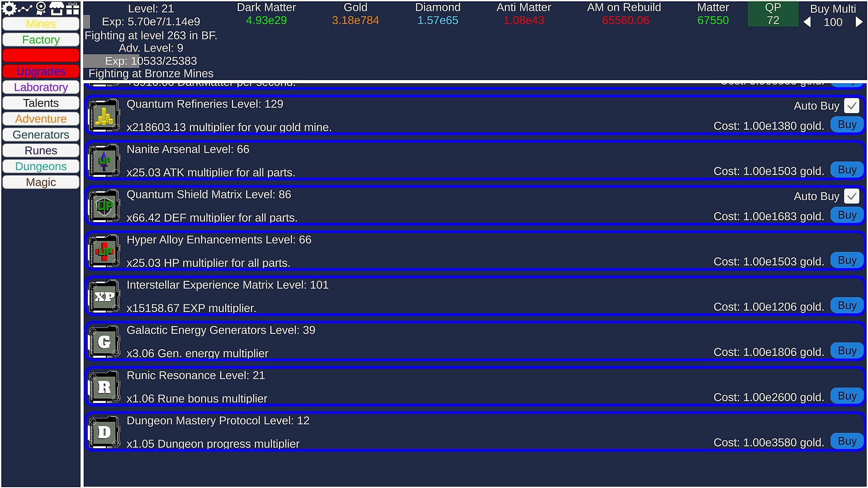The height and width of the screenshot is (488, 868).
Task: Decrease Buy Multi with left arrow
Action: pos(807,22)
